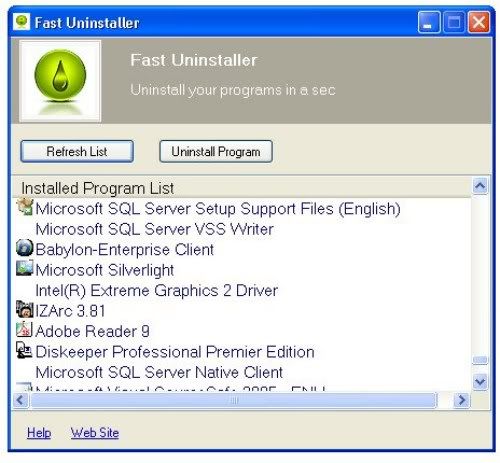Minimize the Fast Uninstaller window
This screenshot has width=500, height=463.
pos(429,23)
